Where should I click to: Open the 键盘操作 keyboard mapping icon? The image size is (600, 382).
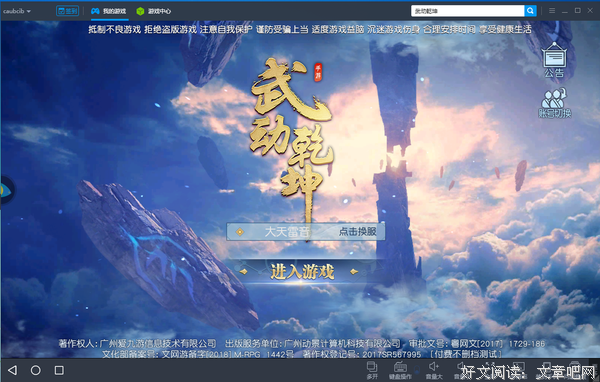click(400, 371)
